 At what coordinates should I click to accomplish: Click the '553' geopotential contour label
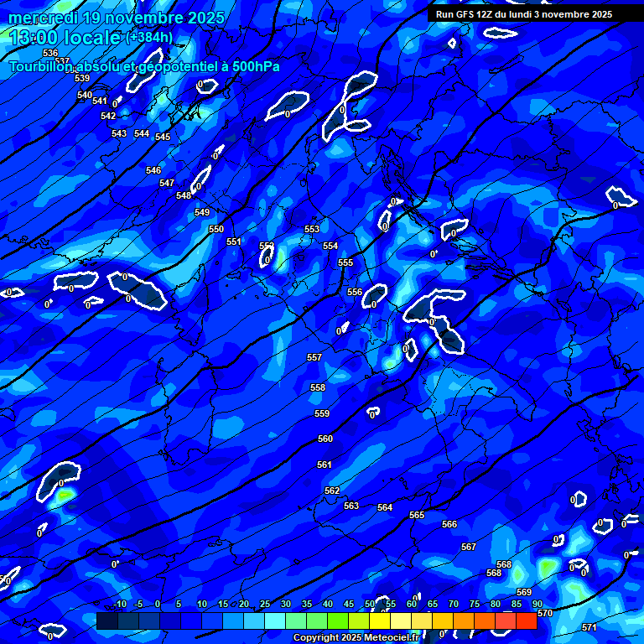point(312,229)
